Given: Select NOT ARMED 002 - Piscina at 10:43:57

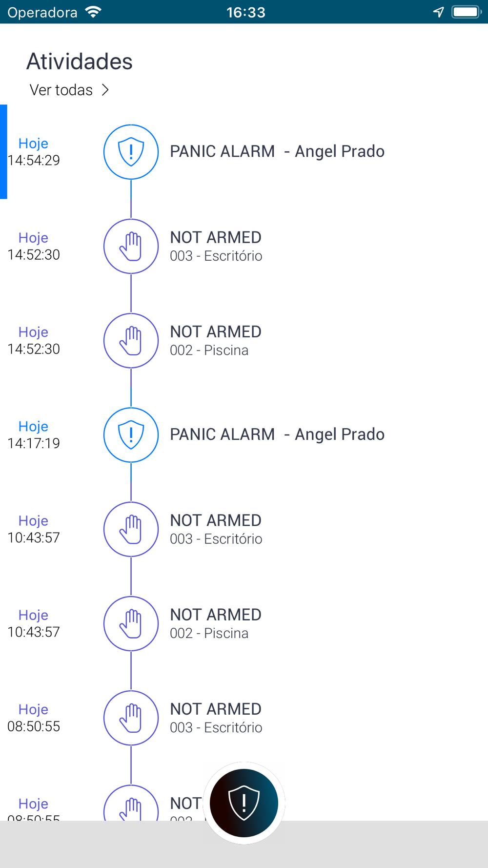Looking at the screenshot, I should coord(216,623).
